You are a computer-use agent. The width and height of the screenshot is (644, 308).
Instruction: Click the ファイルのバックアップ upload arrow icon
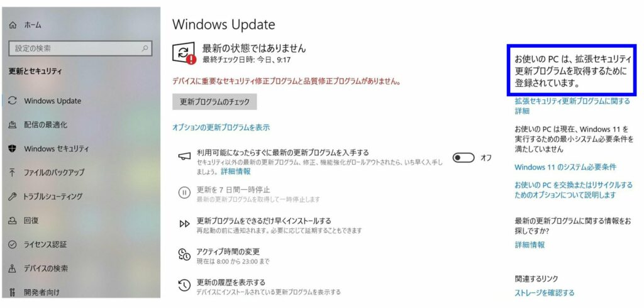pyautogui.click(x=13, y=172)
